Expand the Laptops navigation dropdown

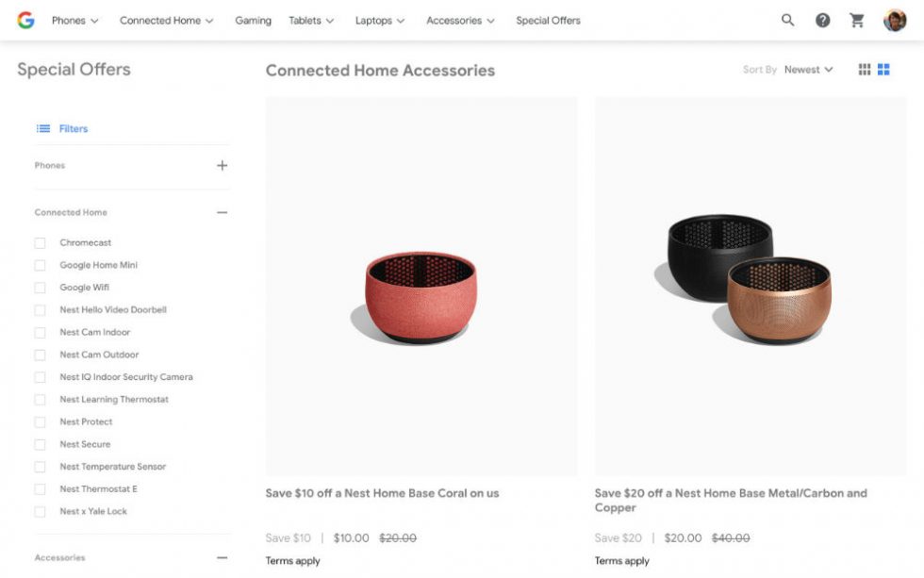click(380, 21)
